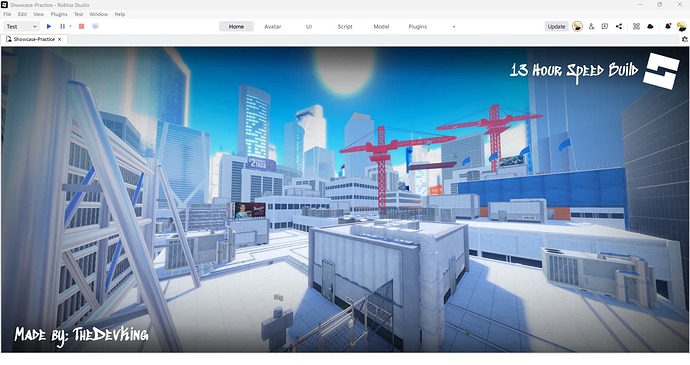The width and height of the screenshot is (690, 365).
Task: Pause the running simulation
Action: [62, 26]
